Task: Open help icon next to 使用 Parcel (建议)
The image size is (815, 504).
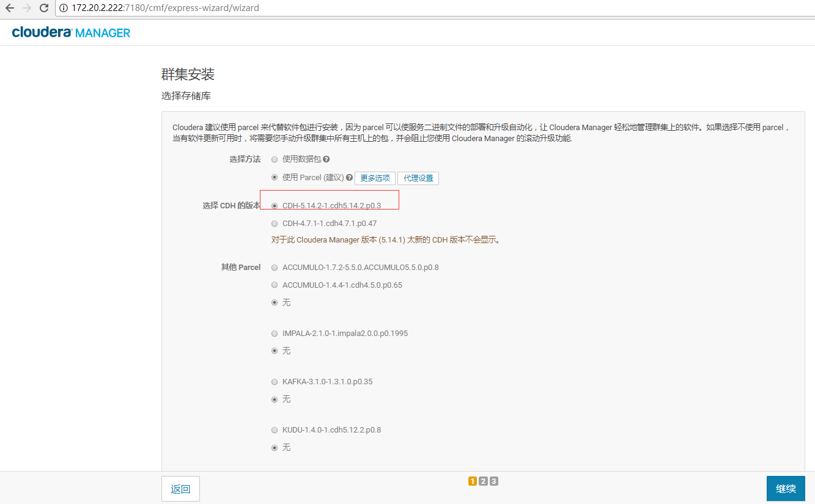Action: coord(349,178)
